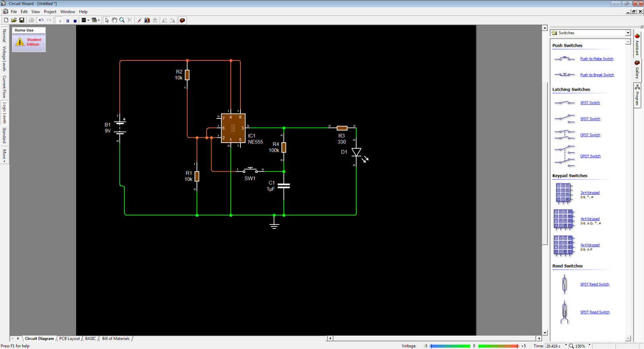Click the DPST Switch link
The image size is (644, 349).
coord(590,135)
